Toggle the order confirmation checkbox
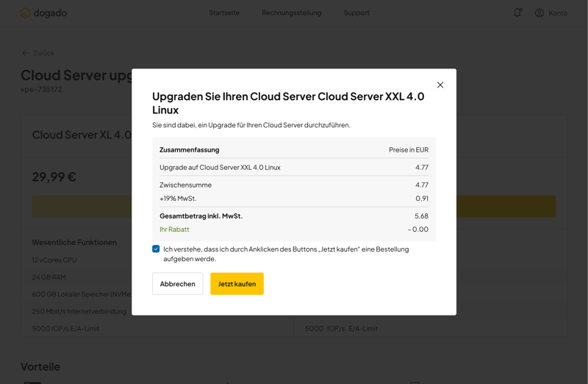This screenshot has height=384, width=588. 156,249
